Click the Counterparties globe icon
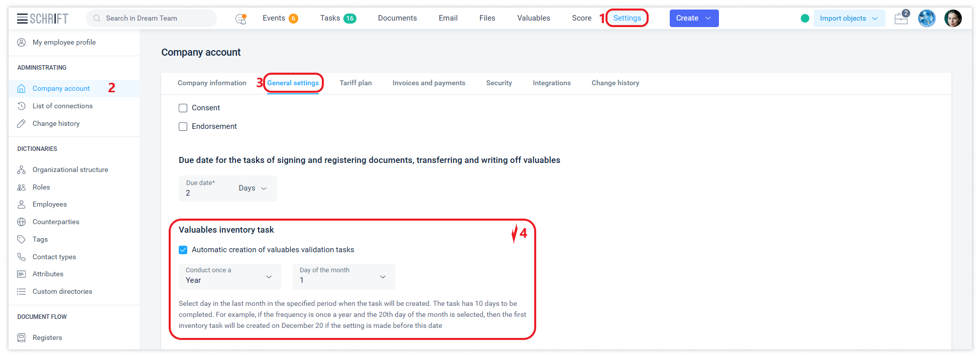980x357 pixels. [x=22, y=222]
